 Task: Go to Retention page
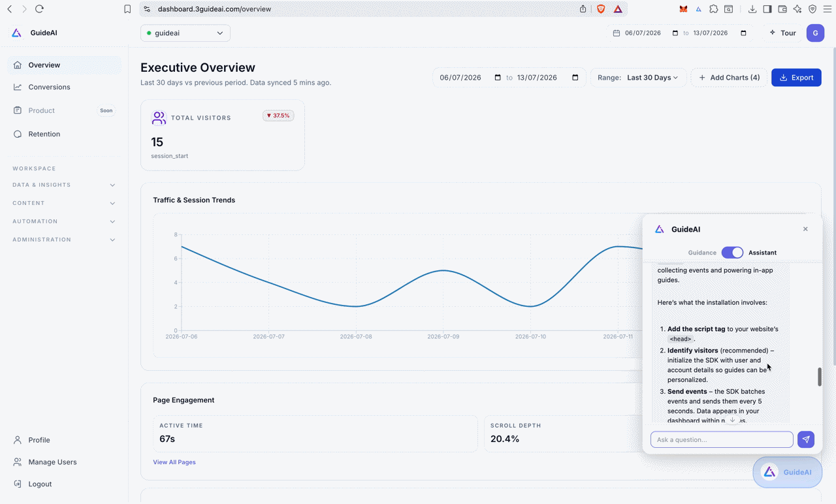(x=64, y=134)
